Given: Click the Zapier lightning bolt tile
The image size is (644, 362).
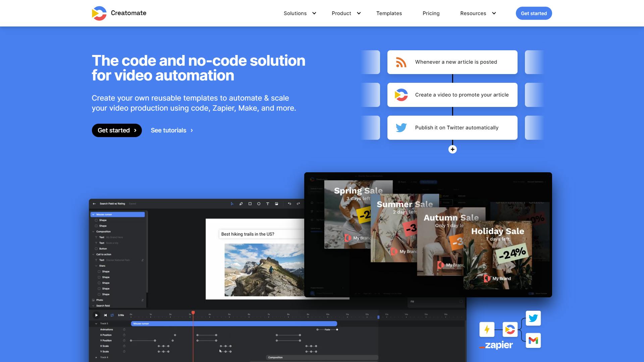Looking at the screenshot, I should pyautogui.click(x=487, y=329).
